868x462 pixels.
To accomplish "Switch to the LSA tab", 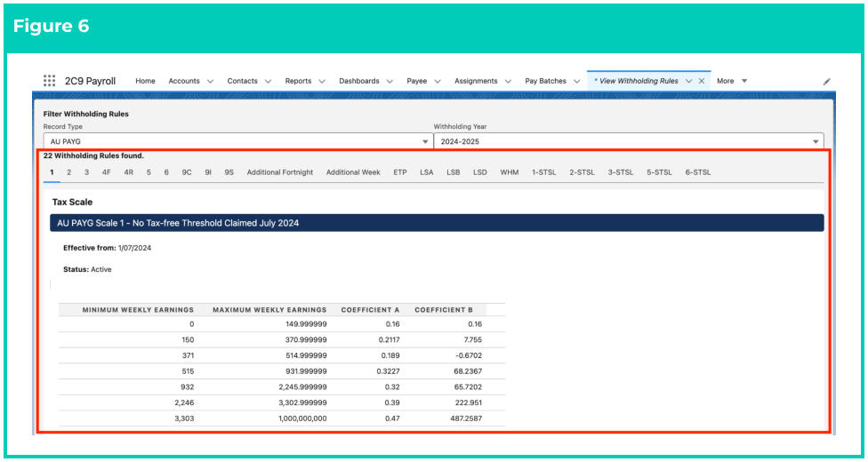I will click(x=426, y=172).
